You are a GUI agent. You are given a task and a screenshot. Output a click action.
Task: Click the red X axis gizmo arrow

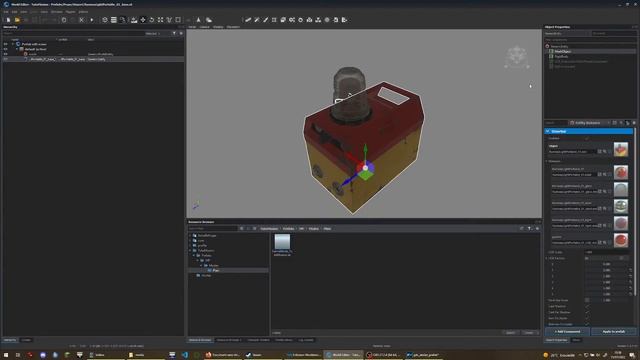[353, 159]
